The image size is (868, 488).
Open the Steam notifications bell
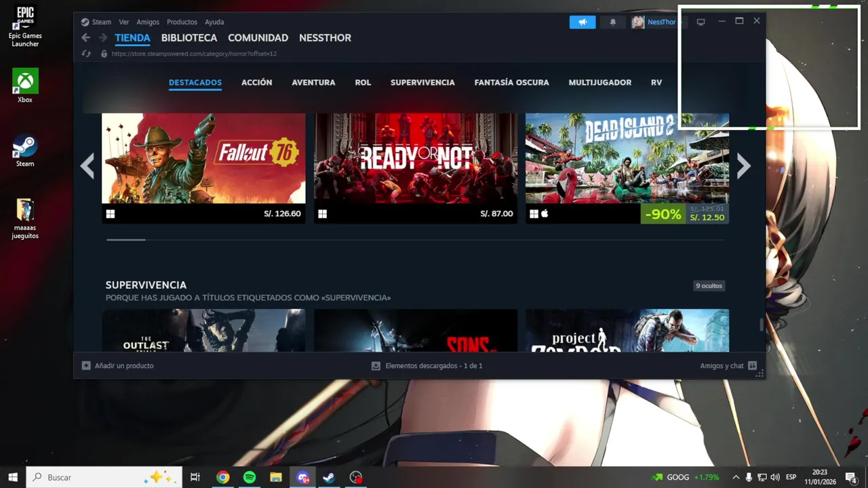[x=613, y=22]
